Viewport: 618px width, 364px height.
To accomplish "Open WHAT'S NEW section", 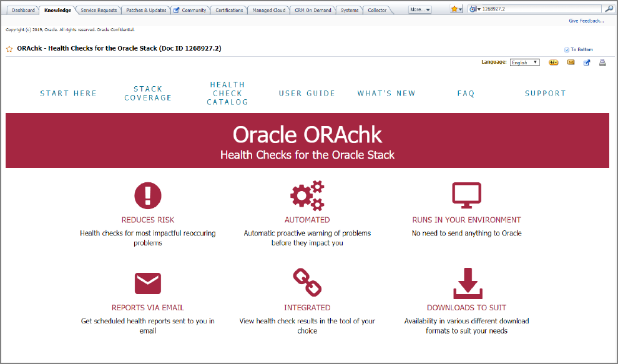I will [386, 94].
